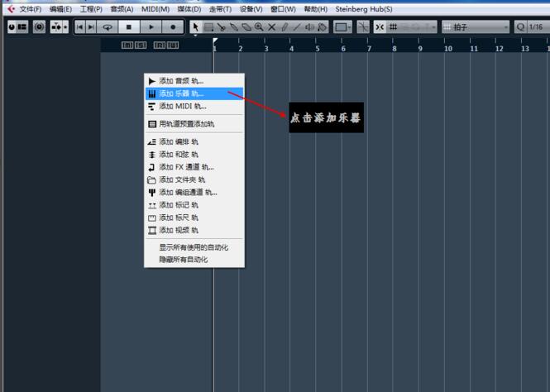Select the Object Selection arrow tool
Viewport: 550px width, 392px height.
click(x=196, y=27)
